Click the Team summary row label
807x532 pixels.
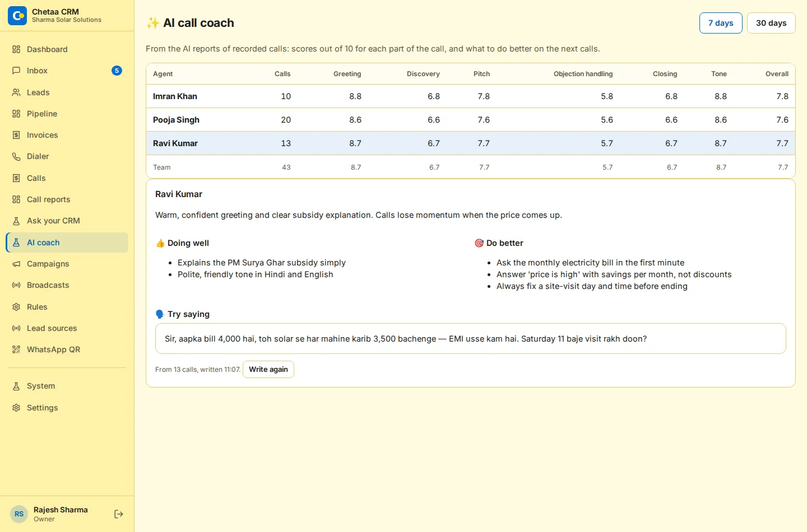point(162,167)
